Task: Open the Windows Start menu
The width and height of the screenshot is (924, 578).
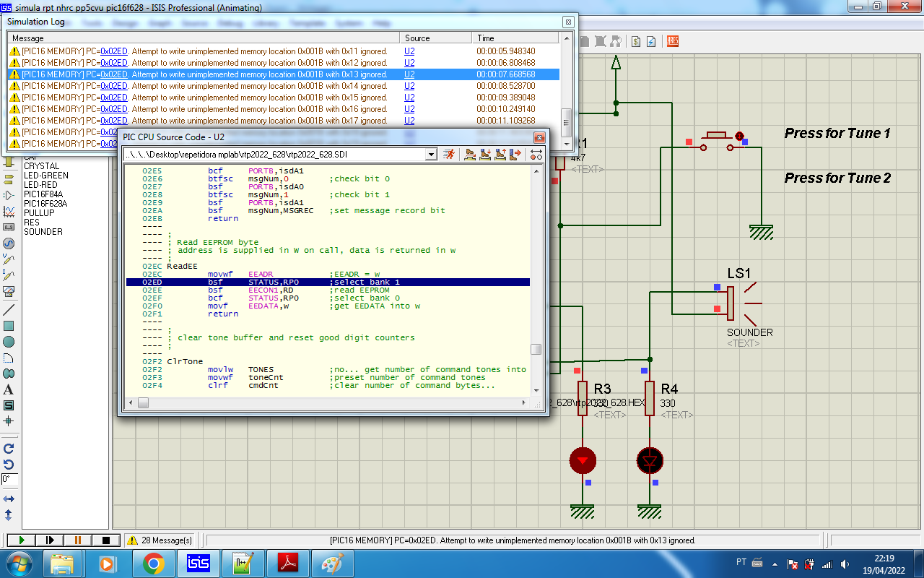Action: click(x=19, y=563)
